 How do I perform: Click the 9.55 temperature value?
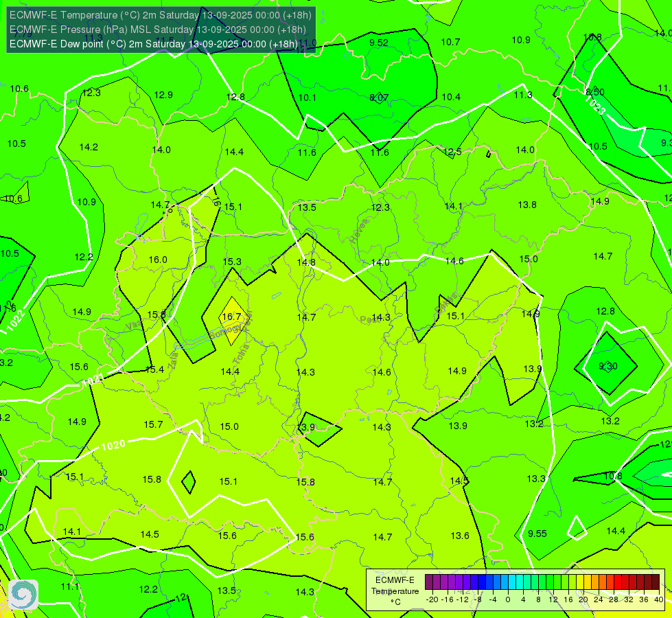point(537,534)
